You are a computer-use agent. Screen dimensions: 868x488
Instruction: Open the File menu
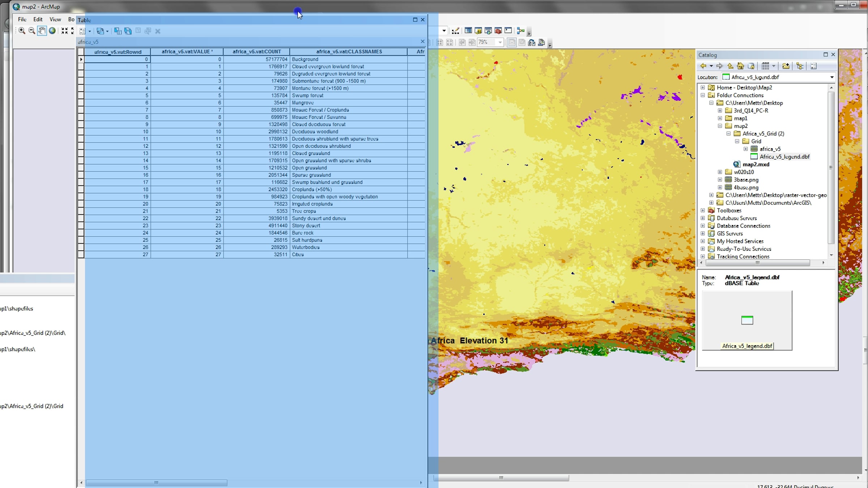point(22,19)
